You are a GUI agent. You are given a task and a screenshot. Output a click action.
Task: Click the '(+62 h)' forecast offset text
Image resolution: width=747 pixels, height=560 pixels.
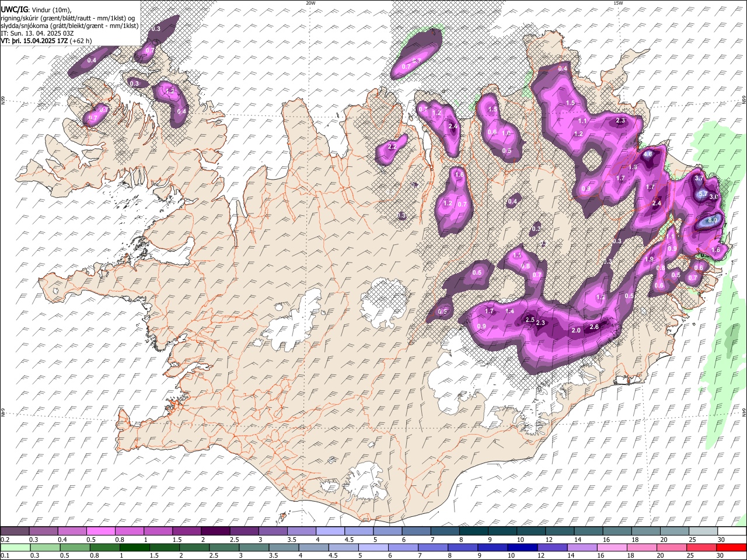point(81,40)
